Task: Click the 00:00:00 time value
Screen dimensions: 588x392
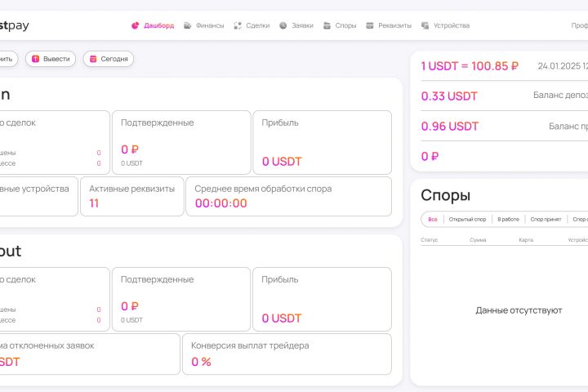Action: click(220, 203)
